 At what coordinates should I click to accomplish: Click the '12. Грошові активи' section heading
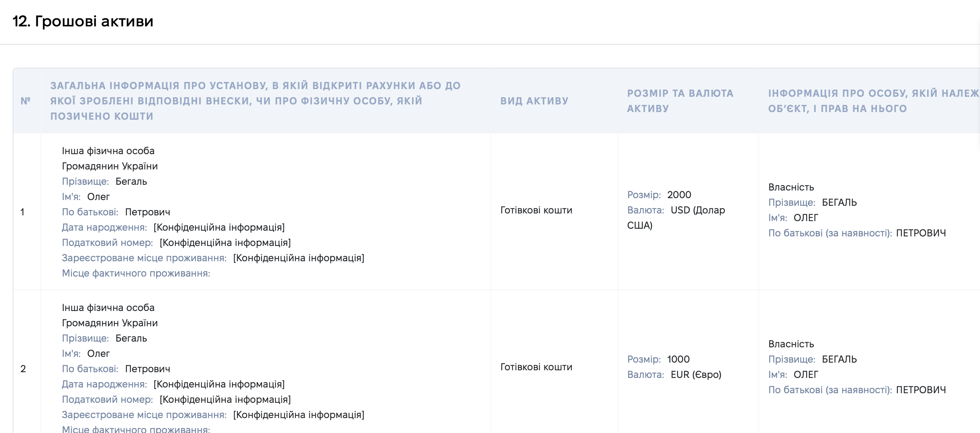(83, 21)
